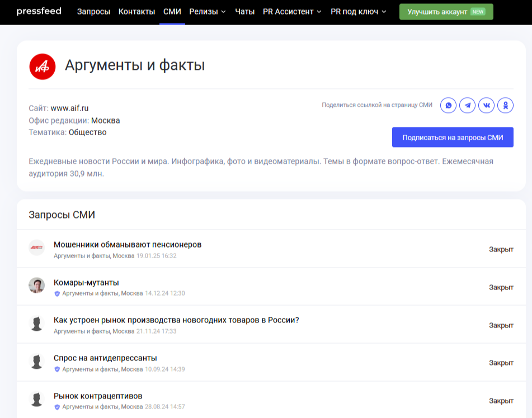Open request about рынок новогодних товаров

(176, 320)
